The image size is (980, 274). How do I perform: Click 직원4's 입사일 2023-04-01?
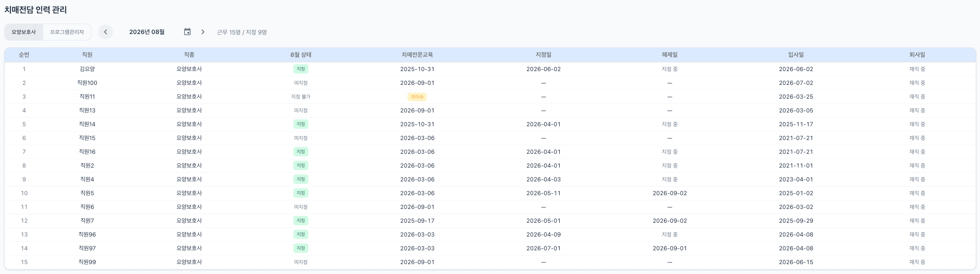point(796,179)
